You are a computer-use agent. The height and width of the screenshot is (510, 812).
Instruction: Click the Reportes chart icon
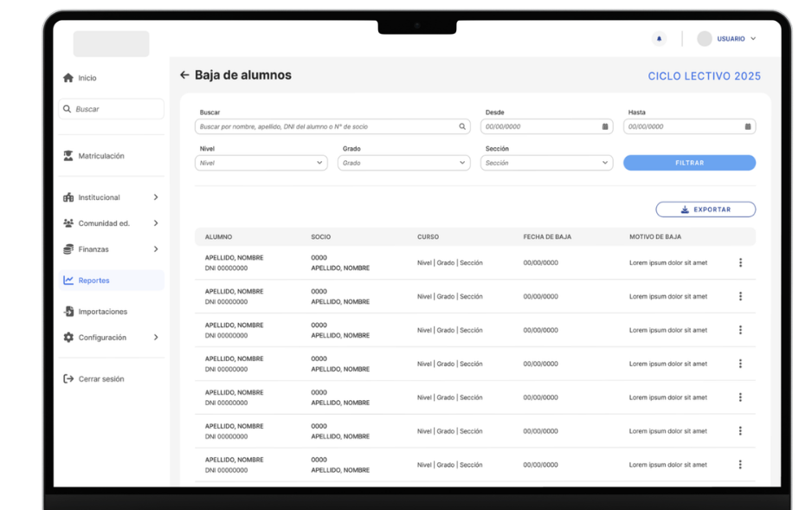68,281
